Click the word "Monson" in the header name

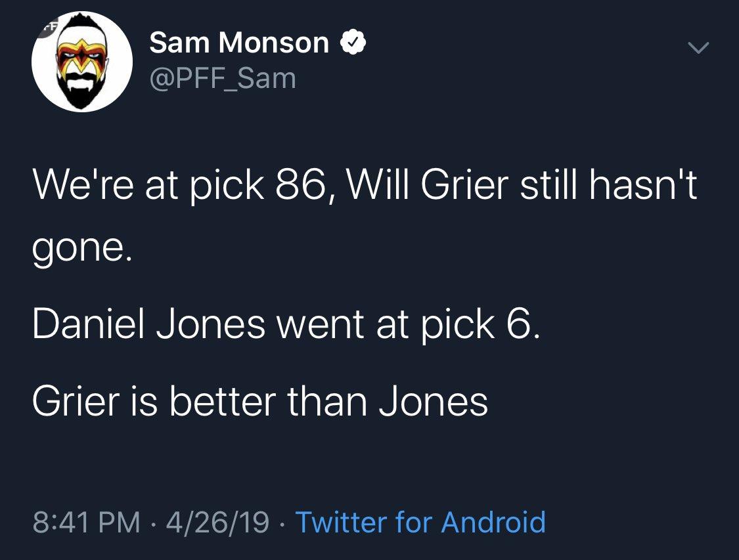point(273,43)
